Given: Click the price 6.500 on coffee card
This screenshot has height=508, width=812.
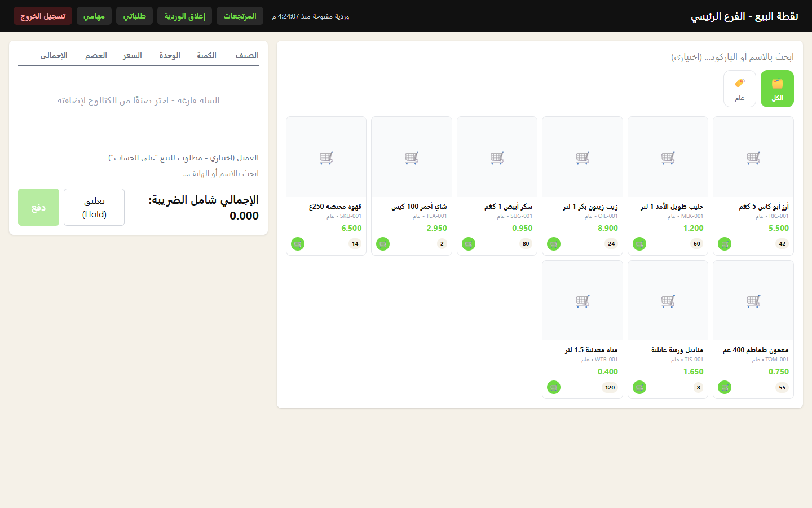Looking at the screenshot, I should (351, 228).
